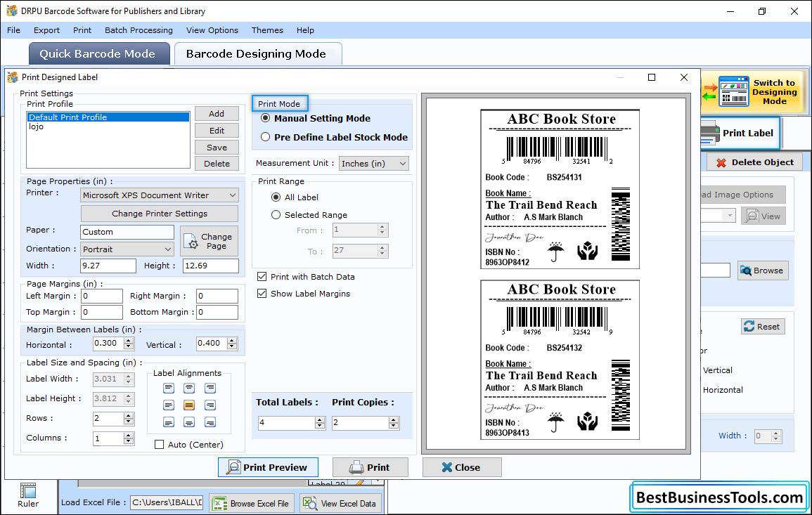Click the Print button

(370, 467)
